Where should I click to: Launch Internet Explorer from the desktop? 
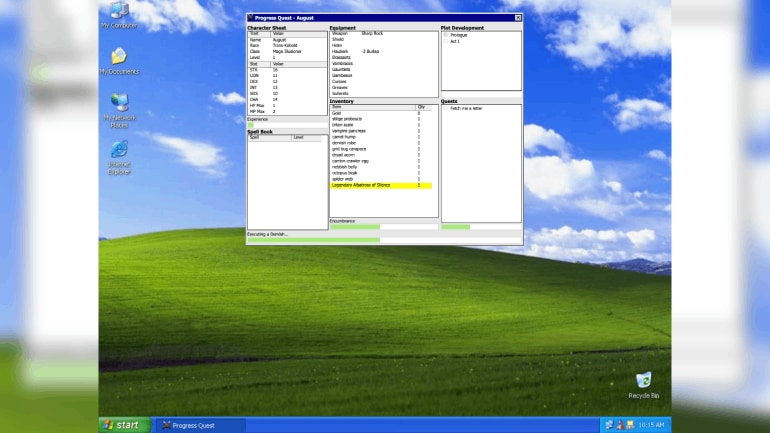(119, 152)
